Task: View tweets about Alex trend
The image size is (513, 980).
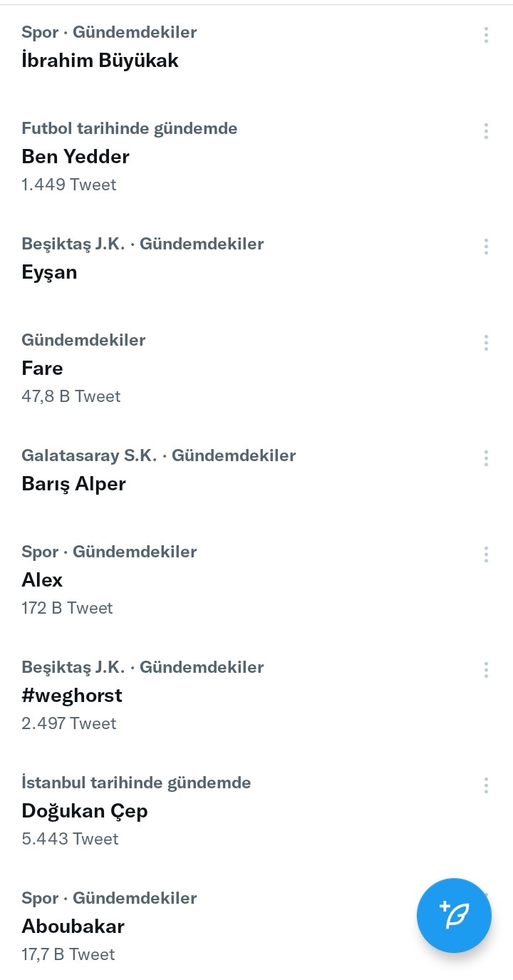Action: pyautogui.click(x=43, y=580)
